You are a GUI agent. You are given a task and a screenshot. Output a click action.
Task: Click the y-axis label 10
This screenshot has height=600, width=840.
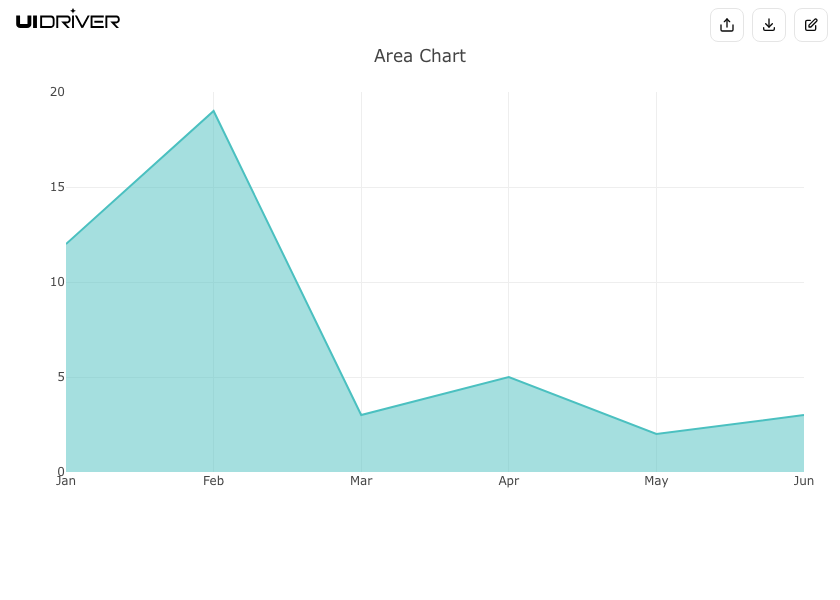57,282
